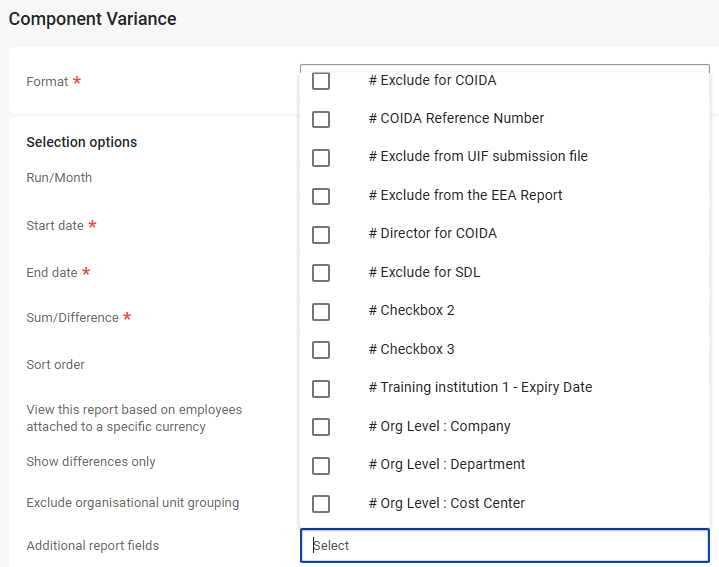Select the Org Level Department checkbox
719x567 pixels.
[x=321, y=465]
